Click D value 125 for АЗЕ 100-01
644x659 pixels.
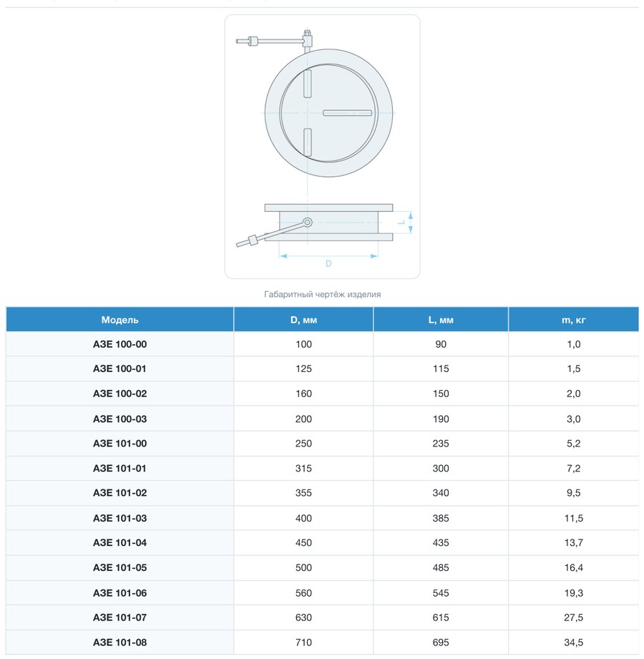click(303, 368)
